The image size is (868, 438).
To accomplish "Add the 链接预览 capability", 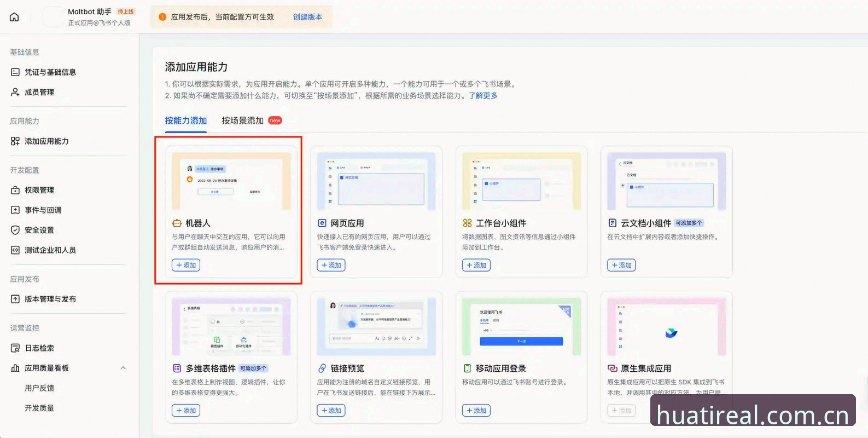I will coord(331,411).
